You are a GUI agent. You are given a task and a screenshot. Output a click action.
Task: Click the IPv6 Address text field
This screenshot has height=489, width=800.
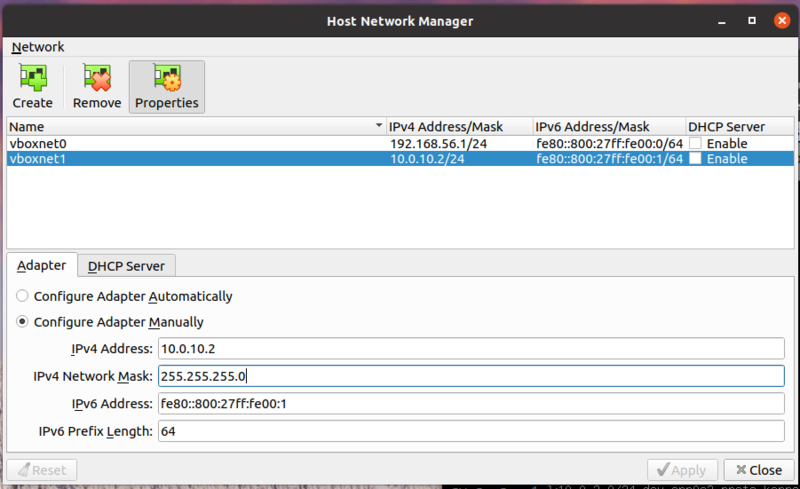click(x=470, y=404)
